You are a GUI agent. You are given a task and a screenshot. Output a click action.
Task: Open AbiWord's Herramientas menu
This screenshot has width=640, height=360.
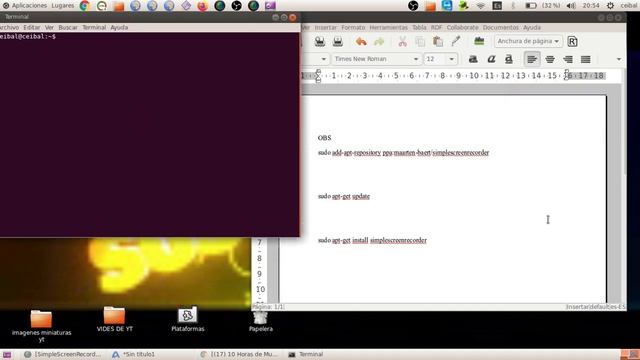coord(389,27)
